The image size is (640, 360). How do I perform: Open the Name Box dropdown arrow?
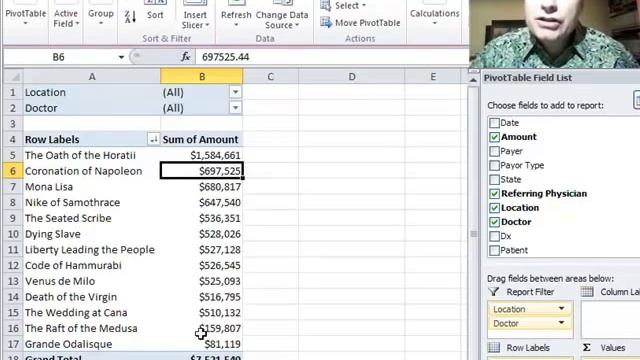click(x=121, y=57)
